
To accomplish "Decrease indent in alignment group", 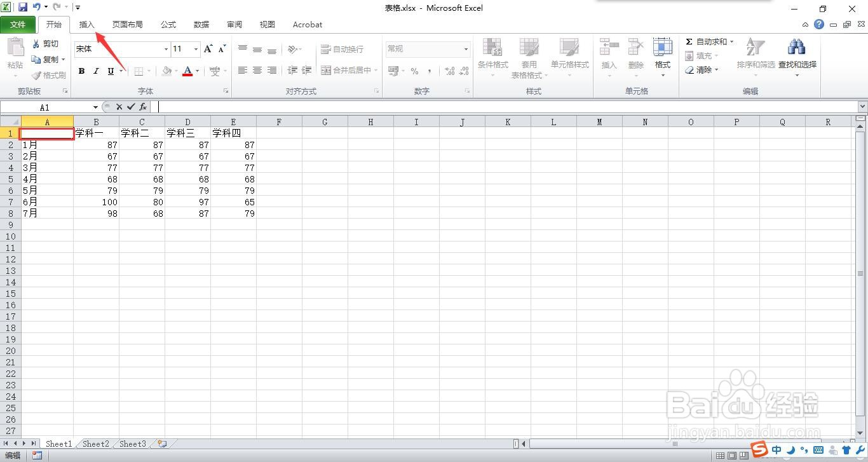I will click(x=292, y=71).
